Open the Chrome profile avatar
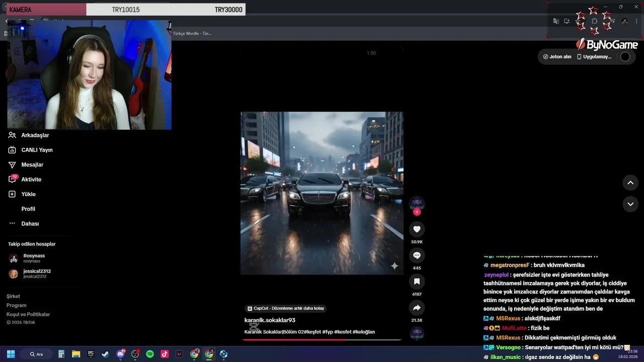The width and height of the screenshot is (644, 362). click(x=624, y=21)
